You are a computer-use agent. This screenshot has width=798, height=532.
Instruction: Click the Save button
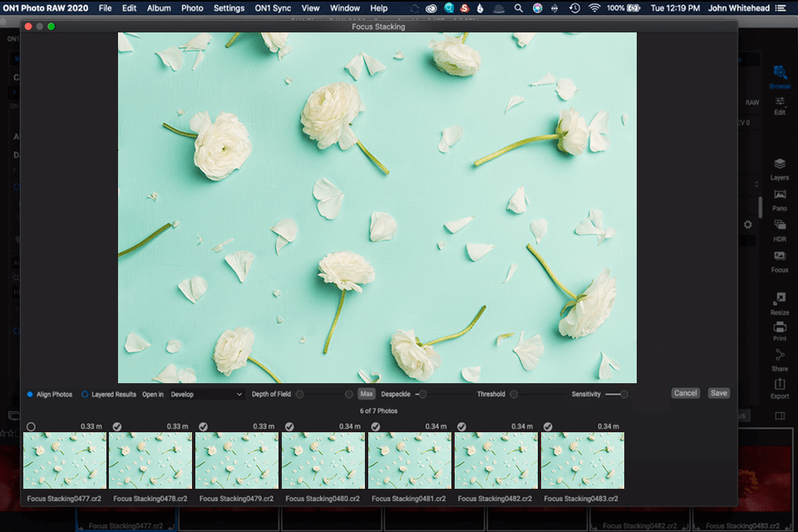point(718,393)
